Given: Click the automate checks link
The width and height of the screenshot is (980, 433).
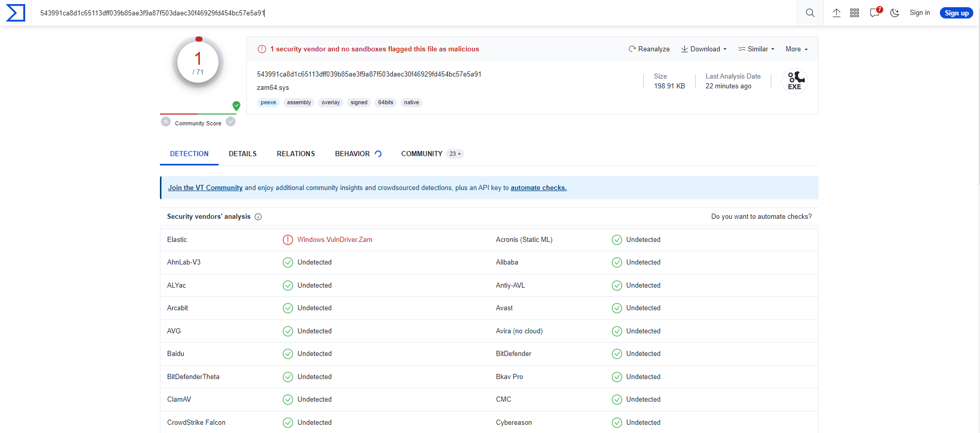Looking at the screenshot, I should click(x=538, y=188).
